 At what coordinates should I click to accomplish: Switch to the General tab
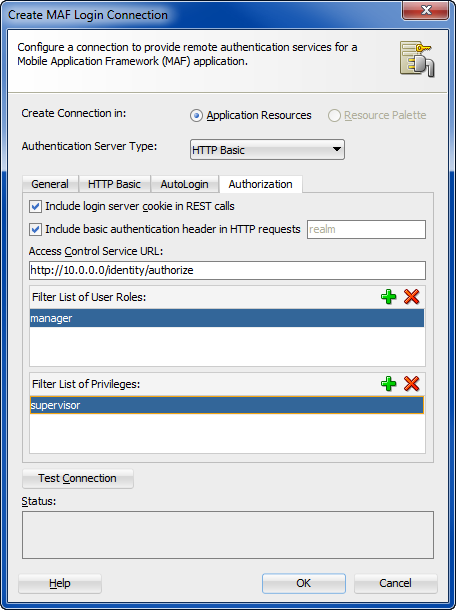(x=50, y=184)
